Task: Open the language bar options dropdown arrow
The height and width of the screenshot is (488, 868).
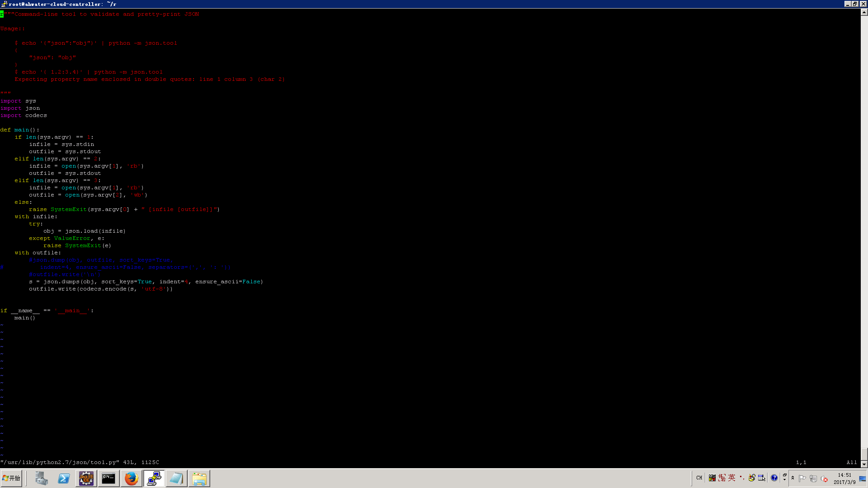Action: (785, 480)
